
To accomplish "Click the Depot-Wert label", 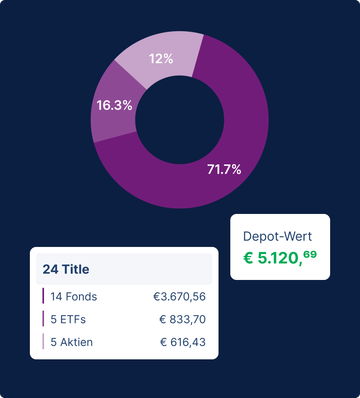I will point(277,236).
